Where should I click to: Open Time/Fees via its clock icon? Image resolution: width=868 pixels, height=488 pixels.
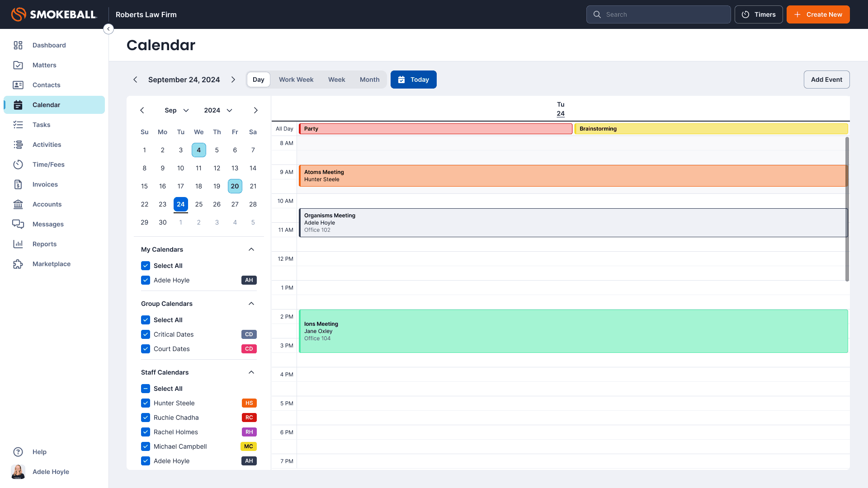pyautogui.click(x=18, y=164)
